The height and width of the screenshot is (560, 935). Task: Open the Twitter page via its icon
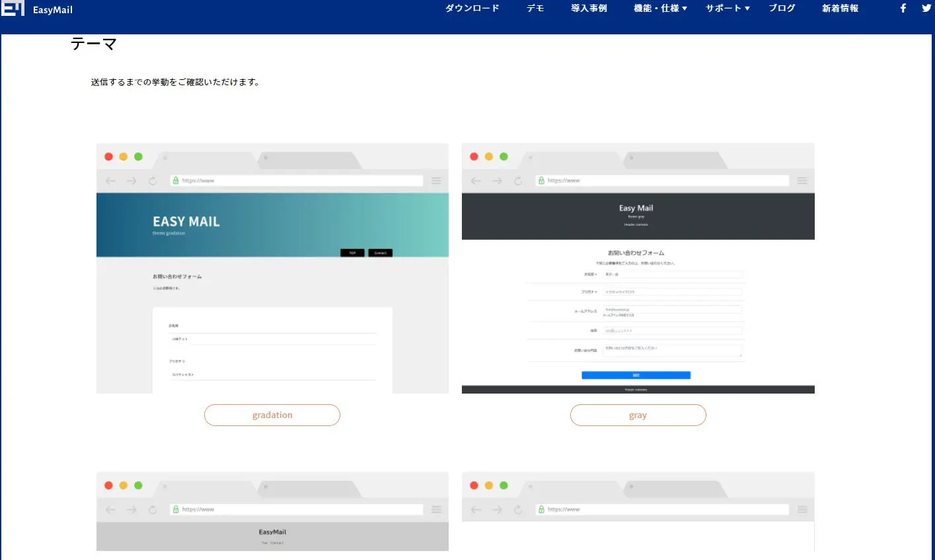(927, 8)
